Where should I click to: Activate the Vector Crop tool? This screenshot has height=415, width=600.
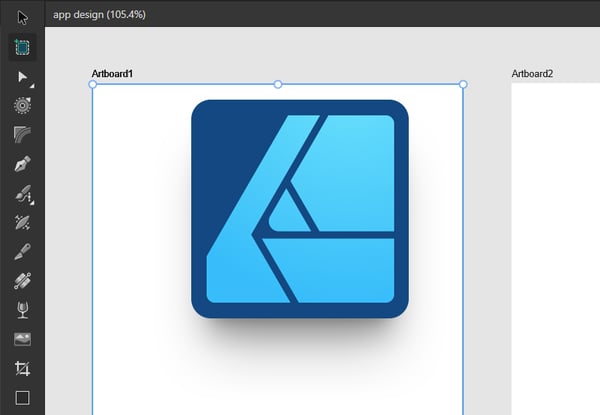click(22, 368)
